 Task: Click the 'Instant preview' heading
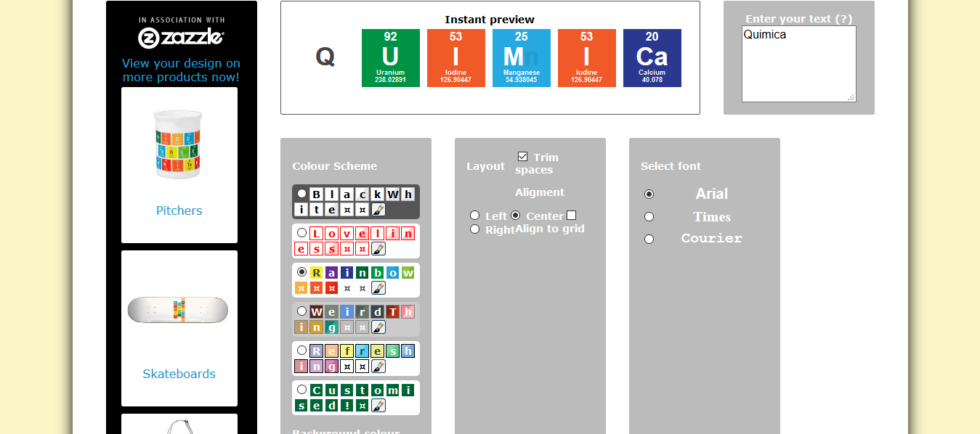pos(490,20)
